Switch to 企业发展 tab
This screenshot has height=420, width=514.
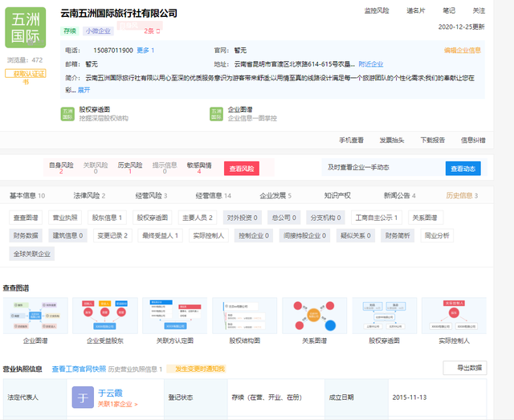[x=275, y=196]
